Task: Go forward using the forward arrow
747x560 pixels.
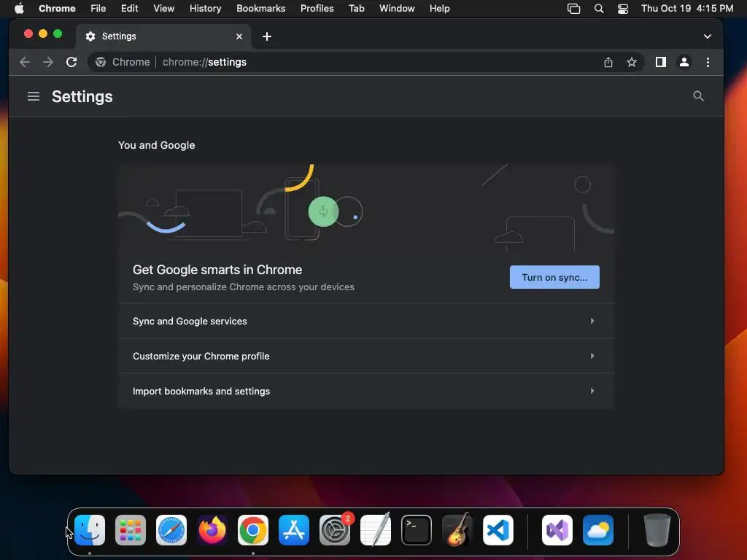Action: (48, 62)
